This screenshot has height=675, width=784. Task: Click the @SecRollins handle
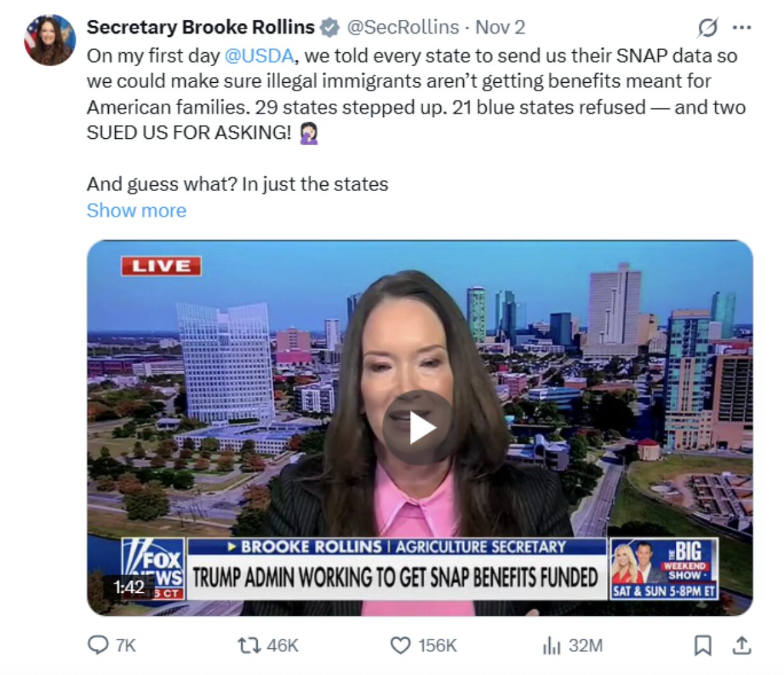pyautogui.click(x=403, y=27)
